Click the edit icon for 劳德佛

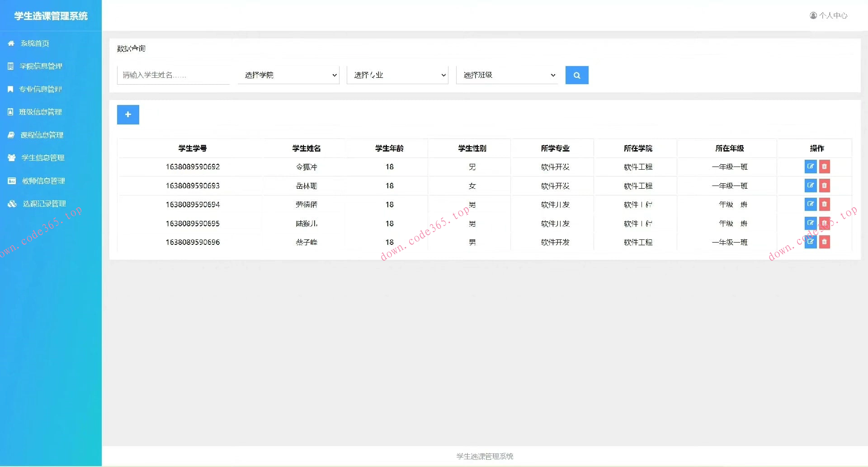811,204
